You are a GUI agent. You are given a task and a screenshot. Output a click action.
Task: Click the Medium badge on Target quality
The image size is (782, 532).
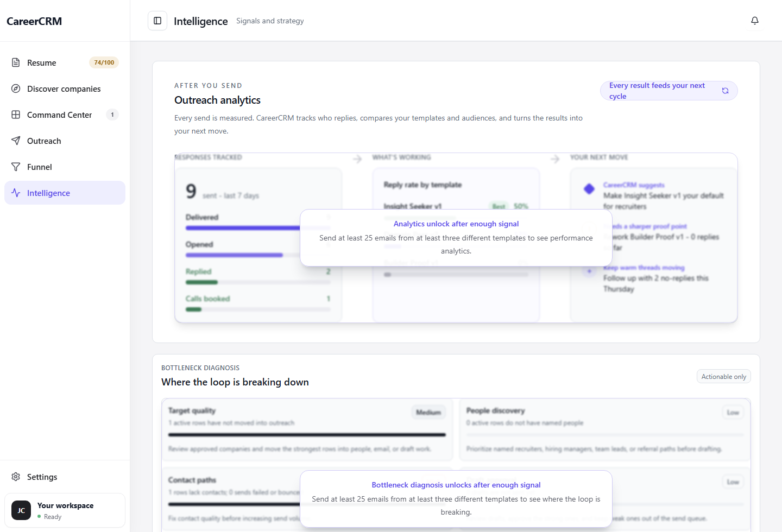click(x=428, y=413)
